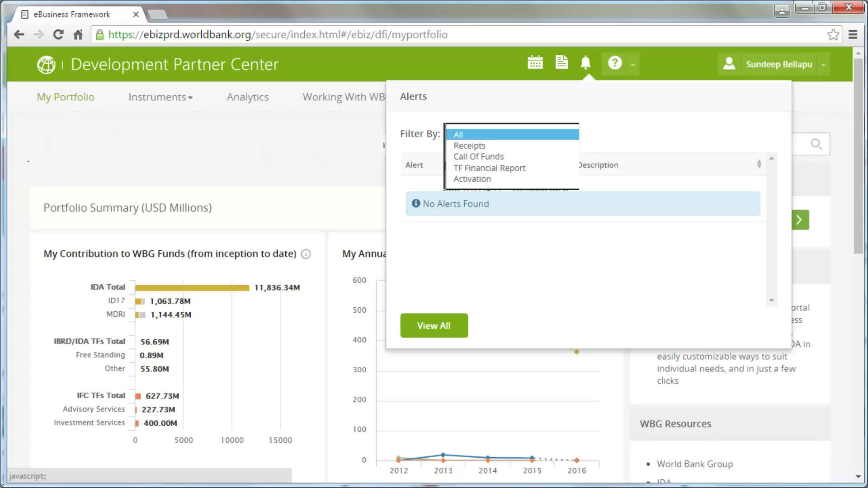
Task: Close the eBusiness Framework tab
Action: click(x=136, y=14)
